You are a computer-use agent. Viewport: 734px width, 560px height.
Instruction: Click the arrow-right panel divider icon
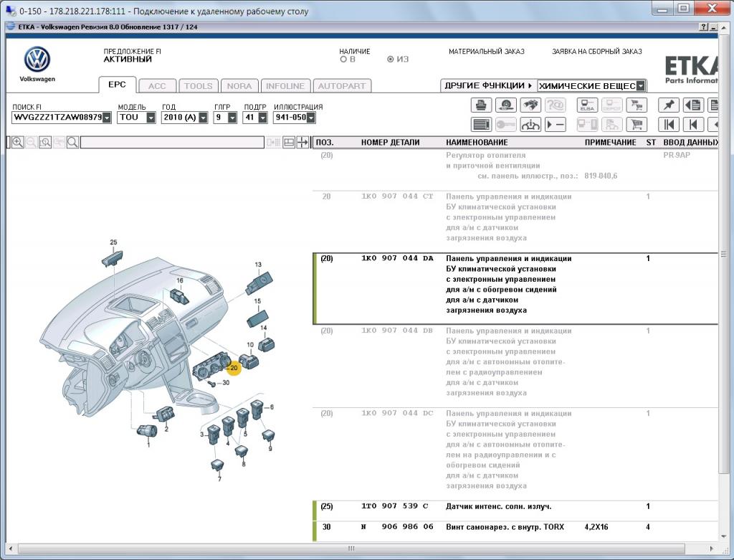click(302, 143)
